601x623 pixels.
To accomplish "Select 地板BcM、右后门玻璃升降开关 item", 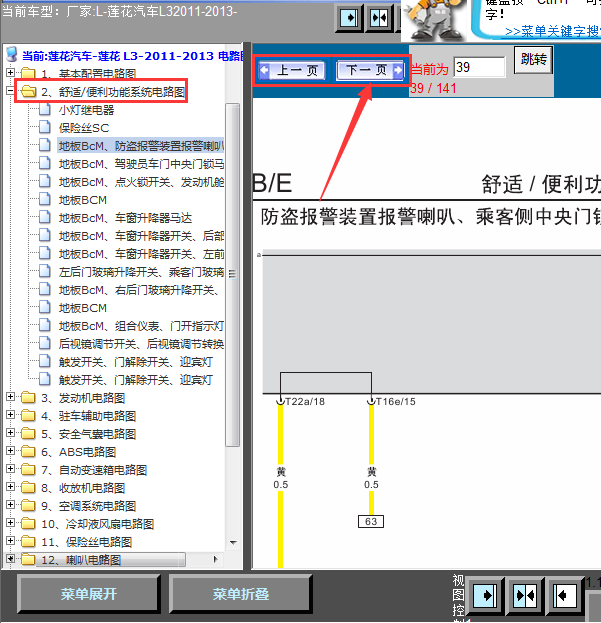I will point(138,290).
